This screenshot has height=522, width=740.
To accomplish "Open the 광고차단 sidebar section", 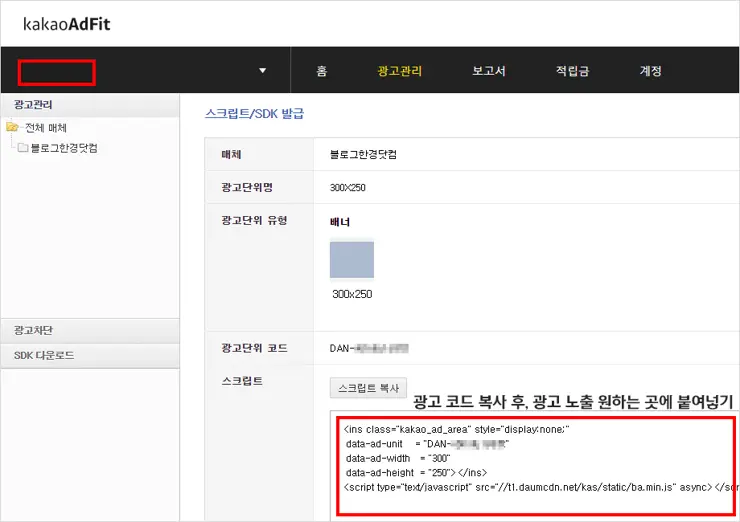I will click(90, 330).
